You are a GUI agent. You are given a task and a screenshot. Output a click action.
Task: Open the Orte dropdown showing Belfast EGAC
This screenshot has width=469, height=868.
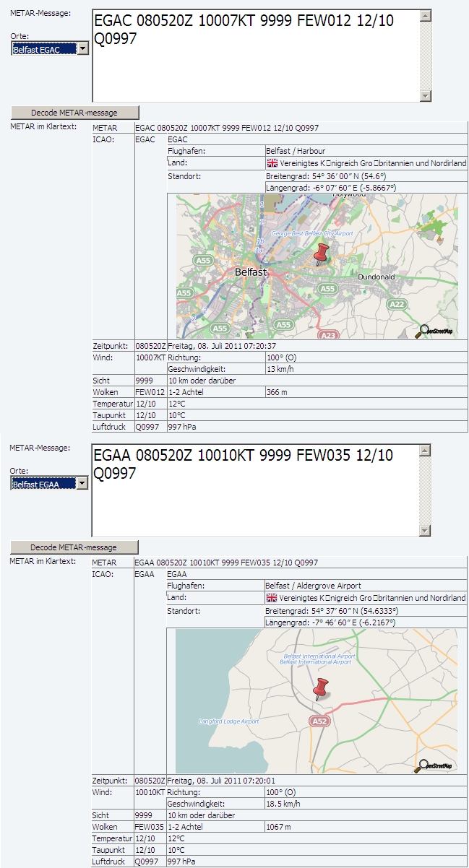point(50,49)
